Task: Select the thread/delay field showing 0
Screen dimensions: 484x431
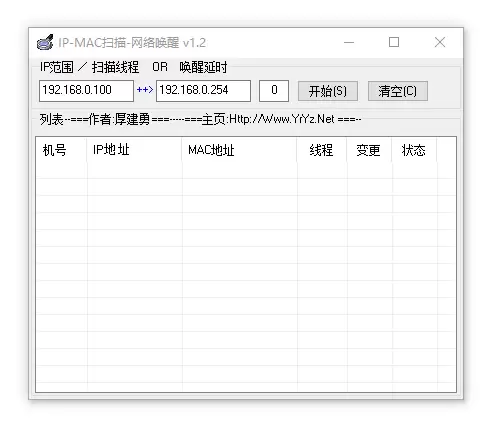Action: pyautogui.click(x=274, y=91)
